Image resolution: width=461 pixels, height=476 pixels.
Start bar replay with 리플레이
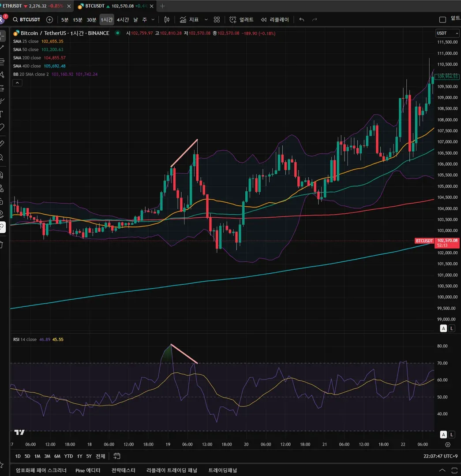tap(275, 20)
